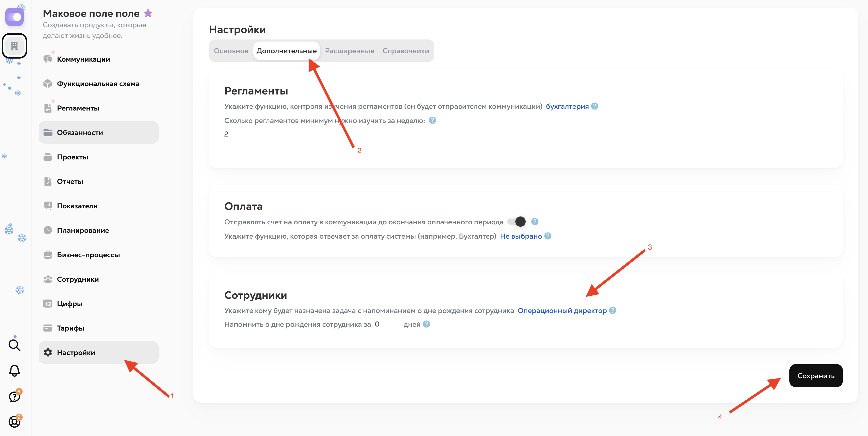This screenshot has width=868, height=436.
Task: Open the help chat question icon with badge
Action: 14,397
